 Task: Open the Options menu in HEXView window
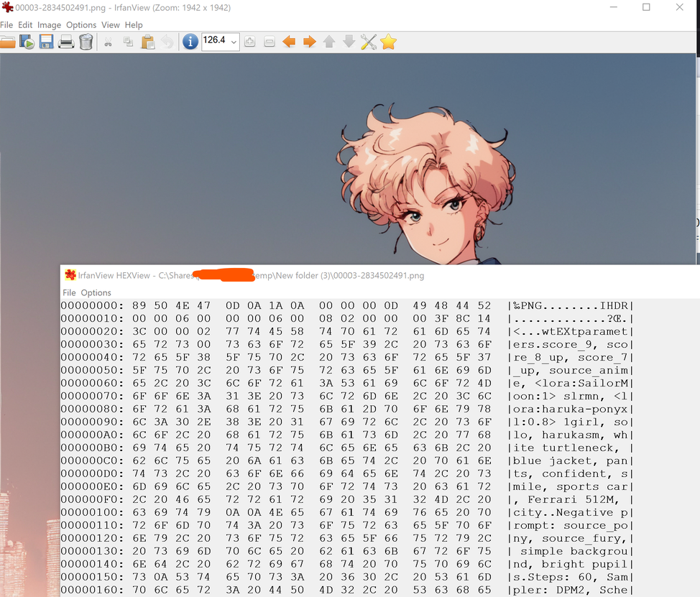point(96,292)
